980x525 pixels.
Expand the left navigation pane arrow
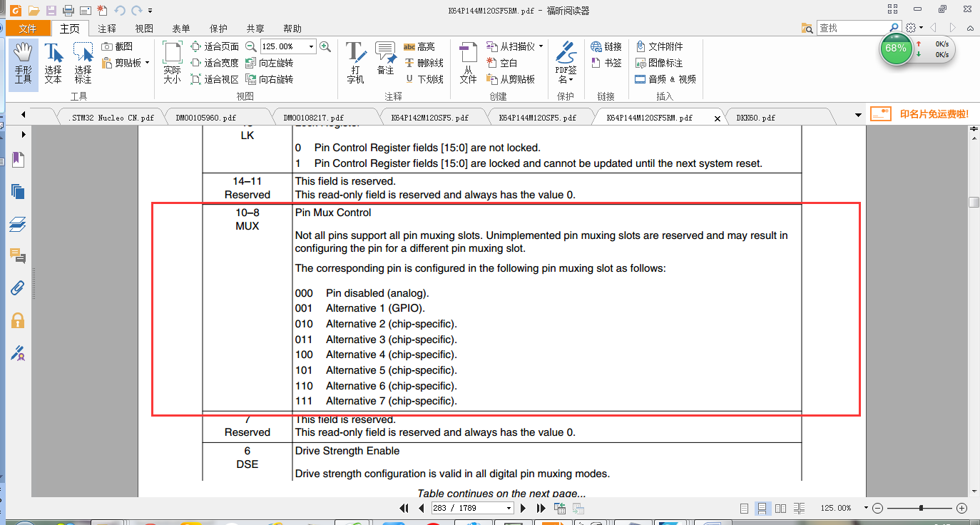coord(24,134)
